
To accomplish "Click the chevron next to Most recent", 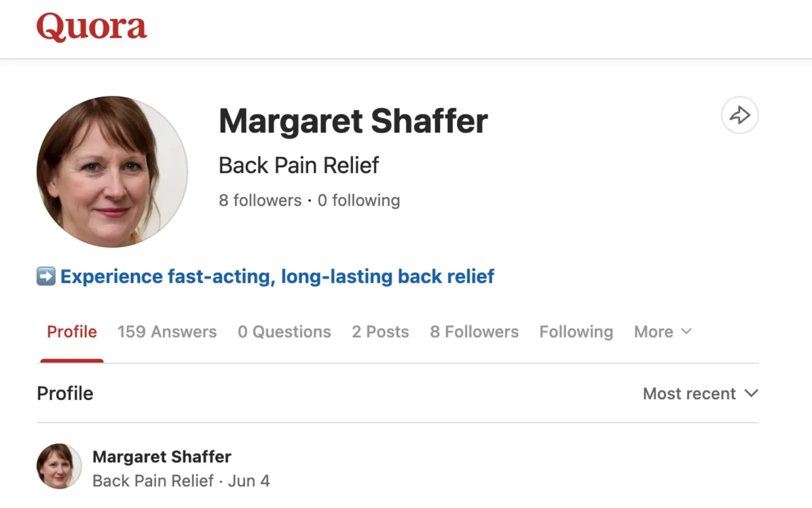I will point(751,394).
